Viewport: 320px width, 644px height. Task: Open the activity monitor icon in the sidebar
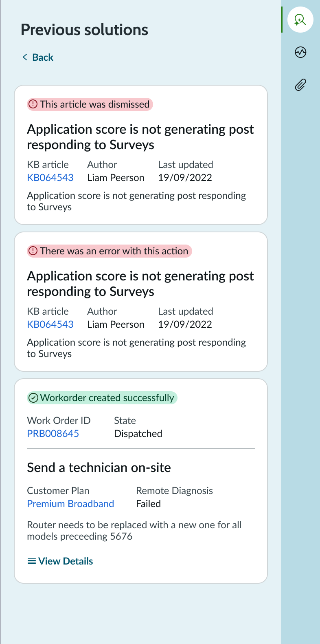(x=300, y=52)
